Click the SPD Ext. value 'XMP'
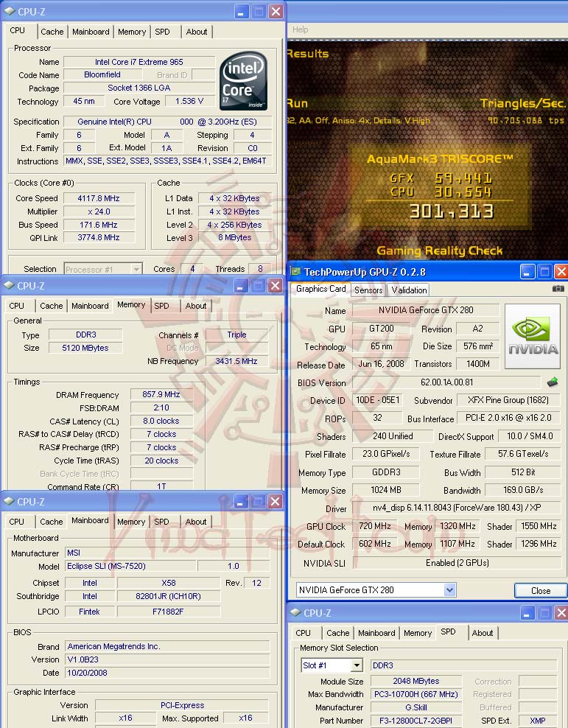Image resolution: width=568 pixels, height=728 pixels. (537, 721)
